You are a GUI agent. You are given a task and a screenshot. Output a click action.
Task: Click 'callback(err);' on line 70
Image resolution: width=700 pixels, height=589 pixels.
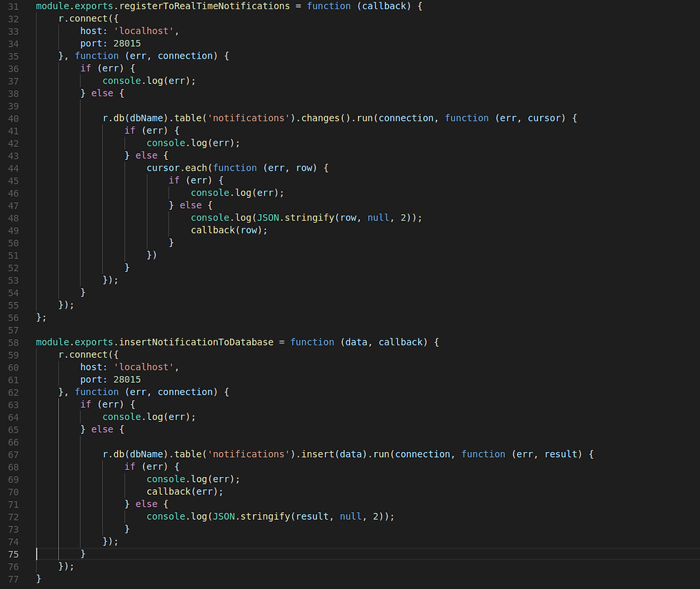coord(185,492)
